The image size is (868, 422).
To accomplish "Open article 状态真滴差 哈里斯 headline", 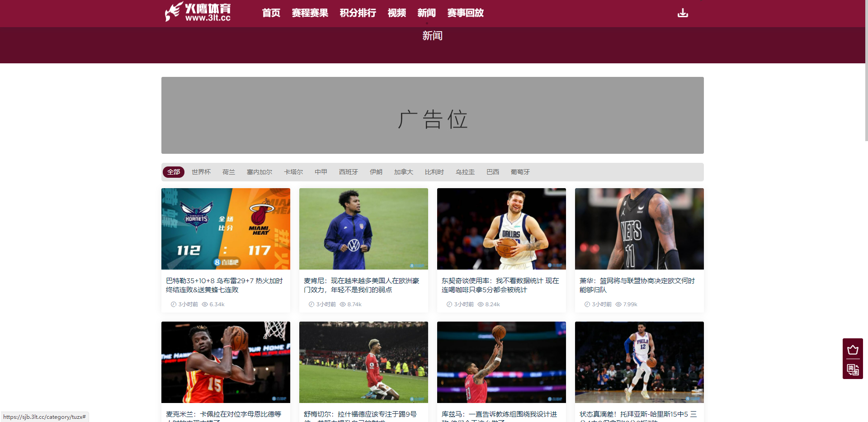I will (638, 416).
